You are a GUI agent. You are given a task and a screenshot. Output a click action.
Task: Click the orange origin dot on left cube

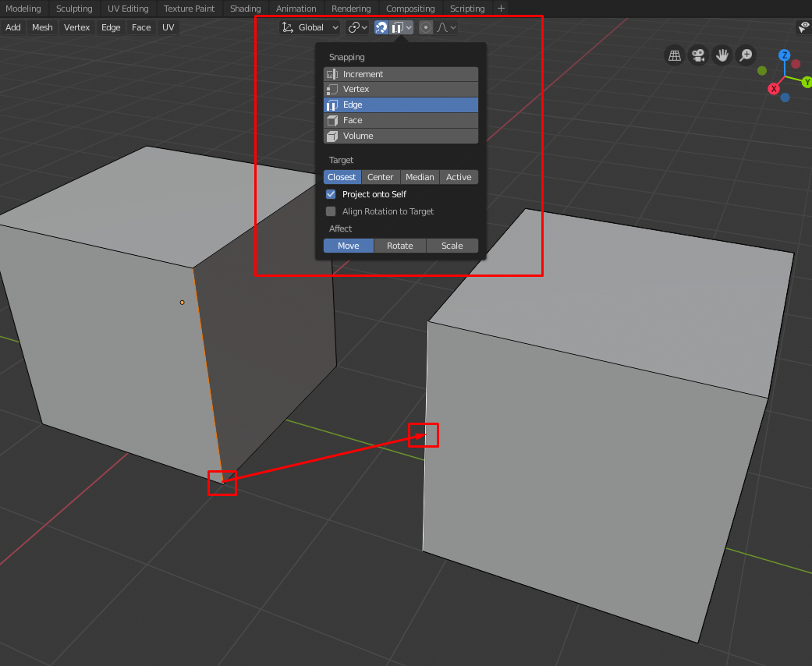click(182, 303)
